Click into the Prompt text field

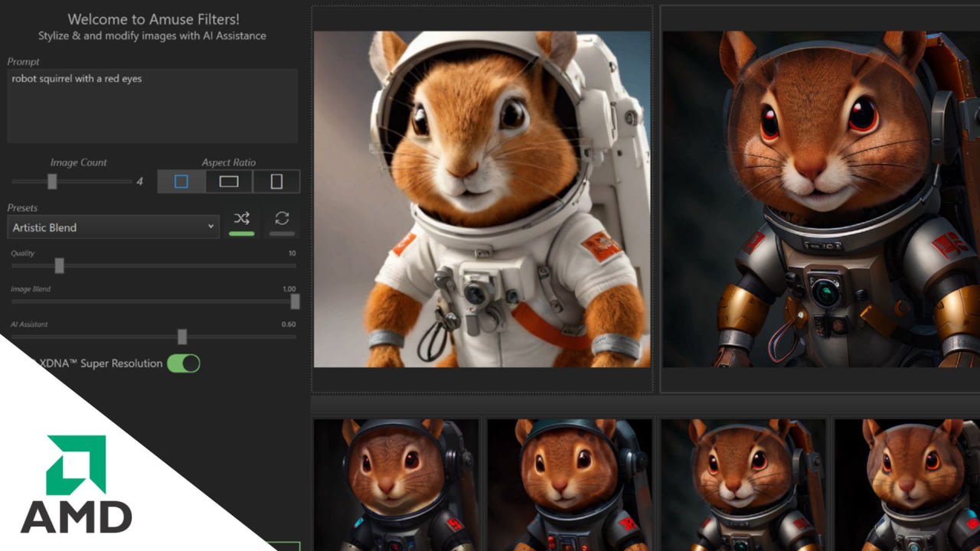point(152,106)
